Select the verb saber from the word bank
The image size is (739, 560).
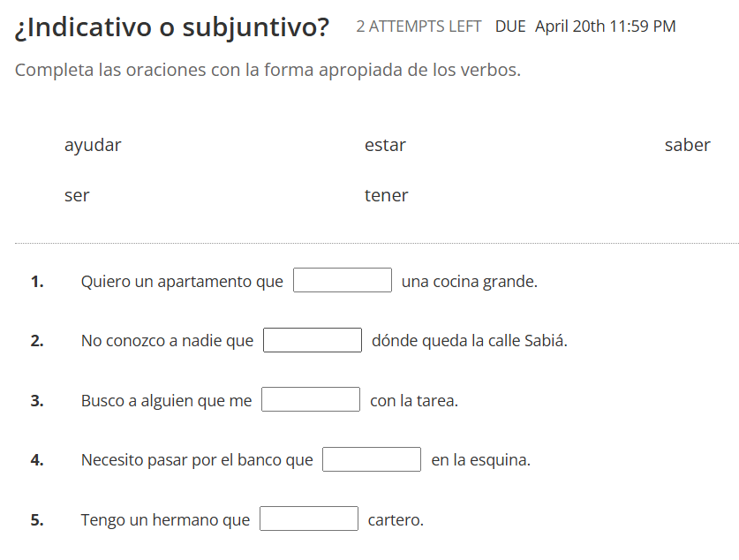pyautogui.click(x=688, y=145)
